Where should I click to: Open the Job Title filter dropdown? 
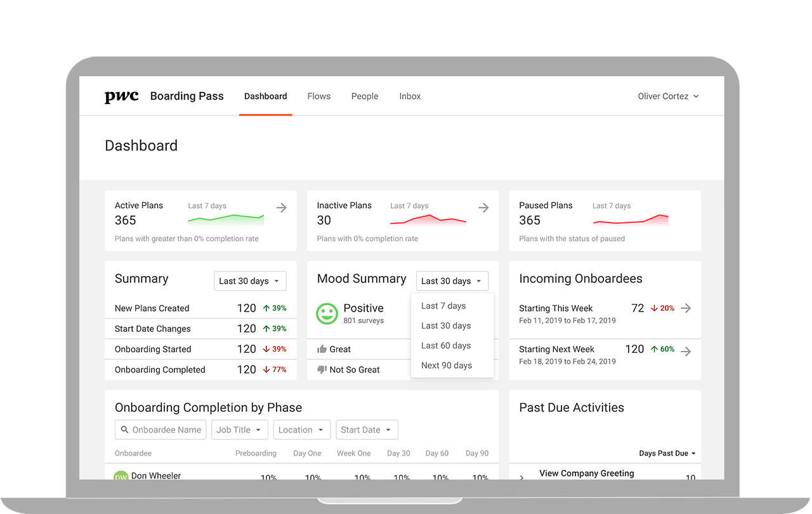tap(239, 430)
